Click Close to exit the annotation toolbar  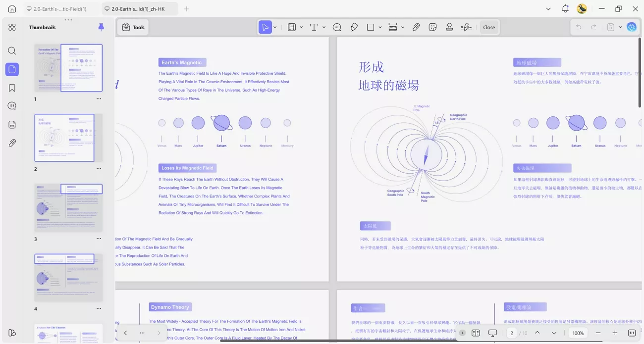(x=489, y=27)
